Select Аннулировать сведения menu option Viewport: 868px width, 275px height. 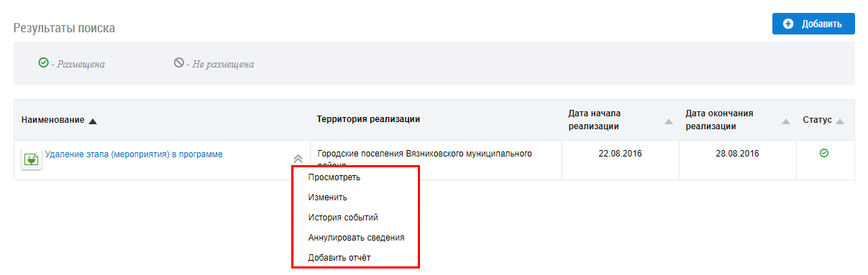[356, 237]
